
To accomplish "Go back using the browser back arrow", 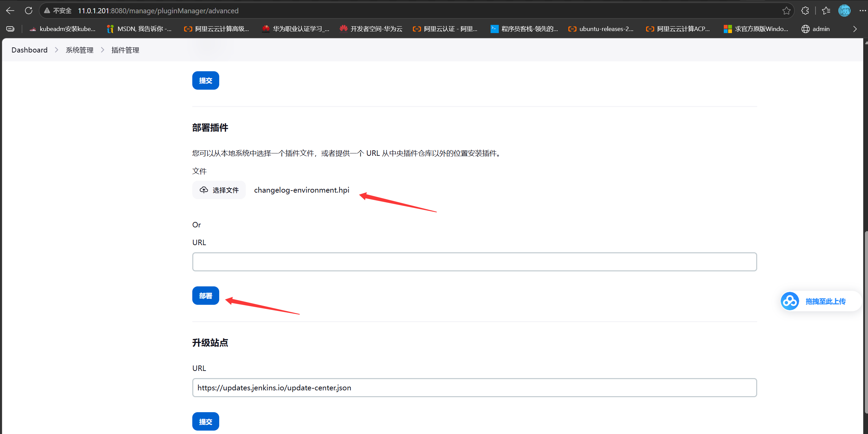I will pyautogui.click(x=10, y=11).
